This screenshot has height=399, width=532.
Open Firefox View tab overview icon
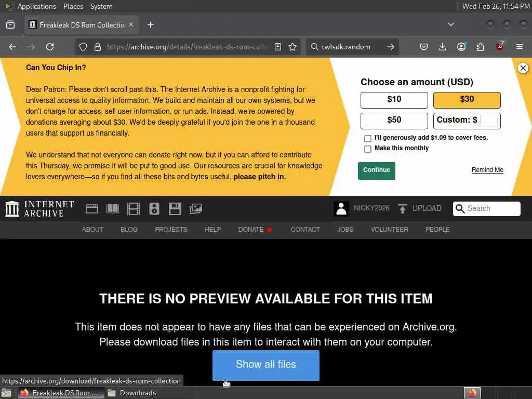(x=10, y=25)
